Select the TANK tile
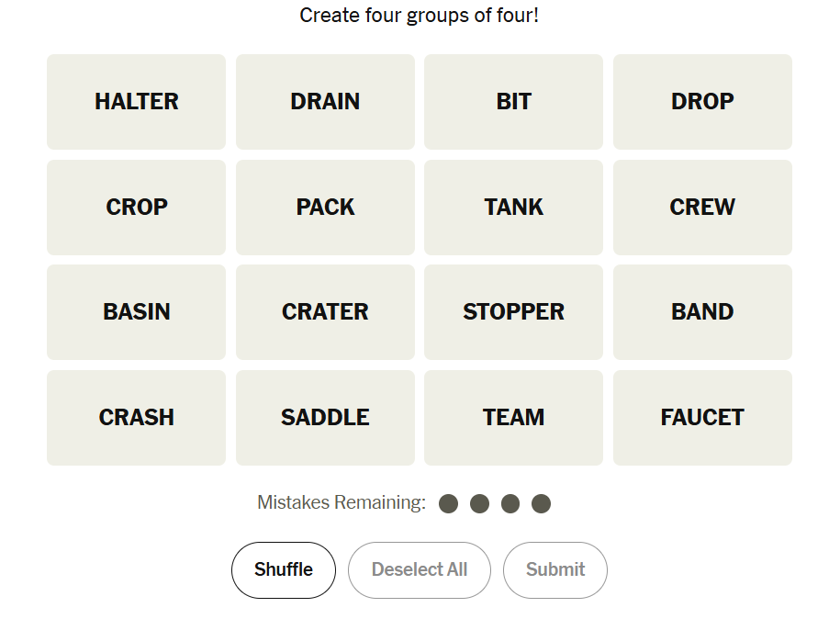This screenshot has height=630, width=840. tap(513, 208)
